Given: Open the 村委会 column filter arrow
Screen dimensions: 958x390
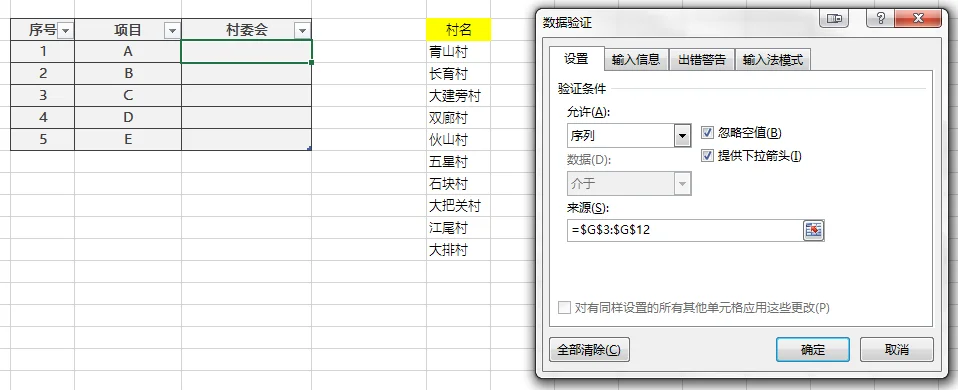Looking at the screenshot, I should (302, 30).
